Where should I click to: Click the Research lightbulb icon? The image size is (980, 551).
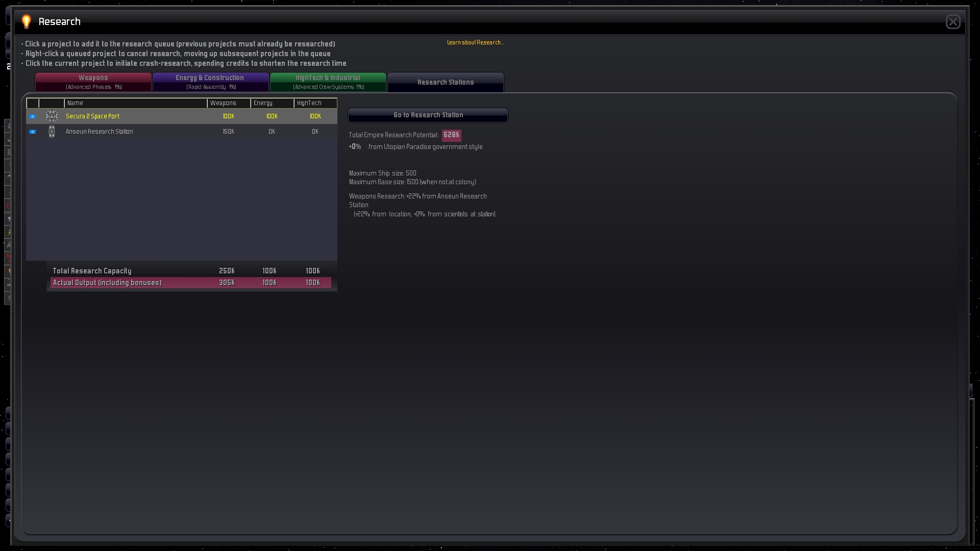pyautogui.click(x=27, y=21)
